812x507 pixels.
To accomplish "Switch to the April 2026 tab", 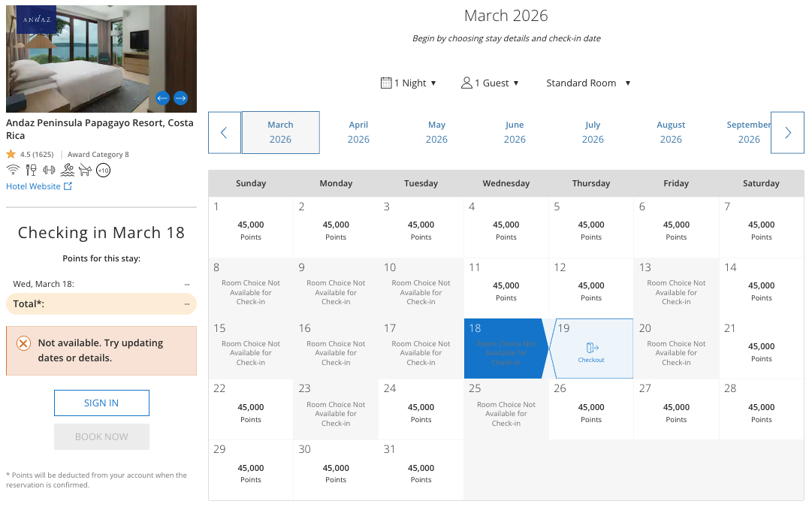I will tap(358, 133).
